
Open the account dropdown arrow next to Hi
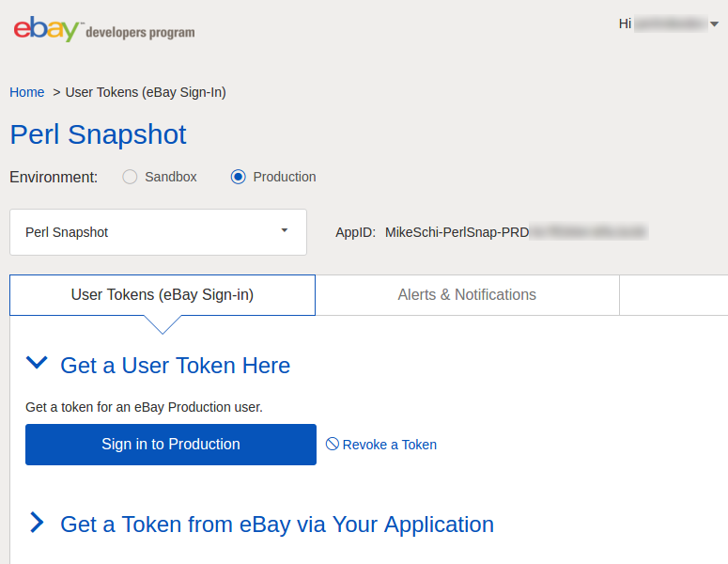point(715,23)
